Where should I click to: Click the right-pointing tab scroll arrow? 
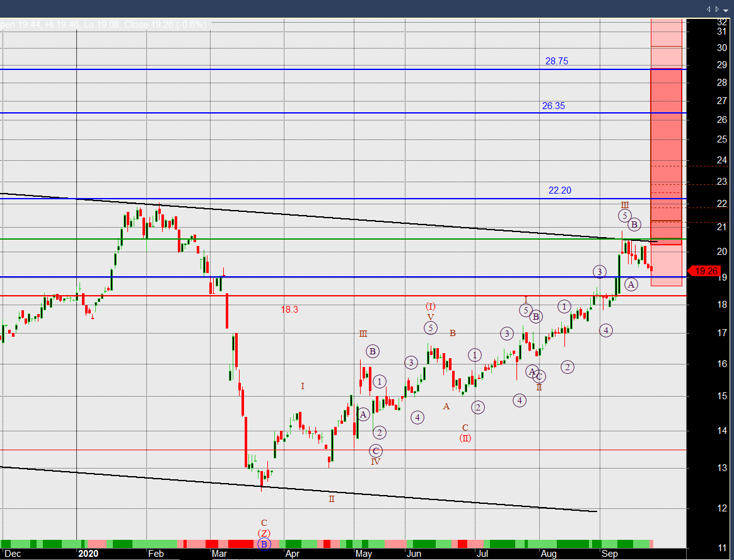click(x=717, y=9)
